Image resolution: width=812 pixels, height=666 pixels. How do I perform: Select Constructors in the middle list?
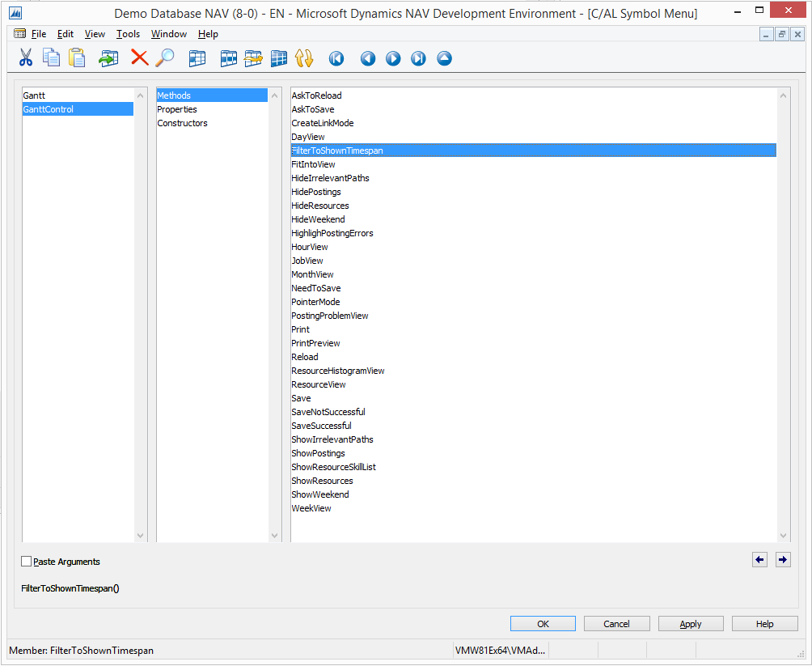click(212, 123)
